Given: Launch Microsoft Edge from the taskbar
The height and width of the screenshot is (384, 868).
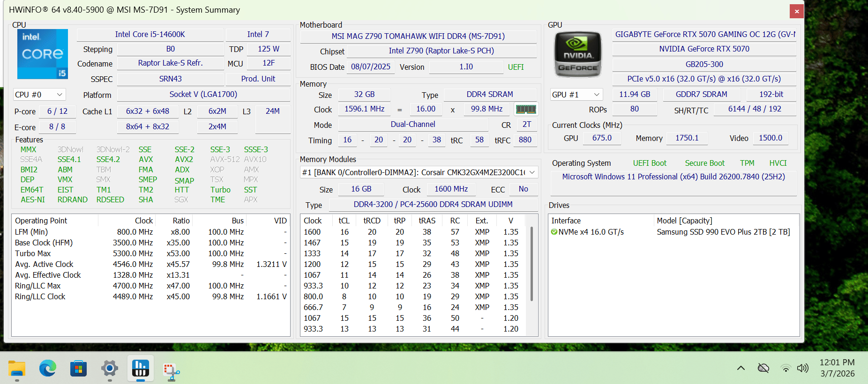Looking at the screenshot, I should click(x=48, y=369).
